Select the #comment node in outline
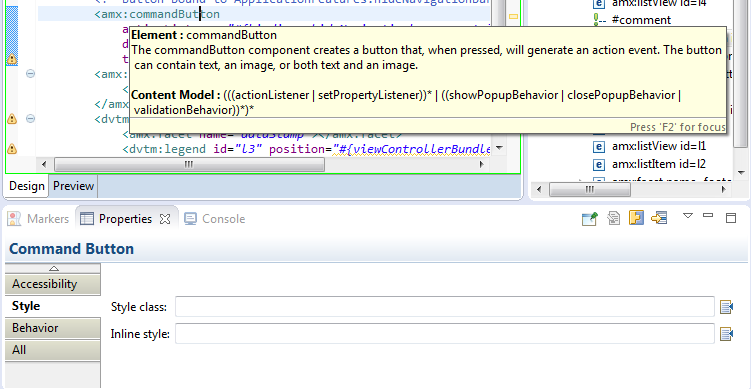Viewport: 751px width, 389px height. (x=641, y=20)
